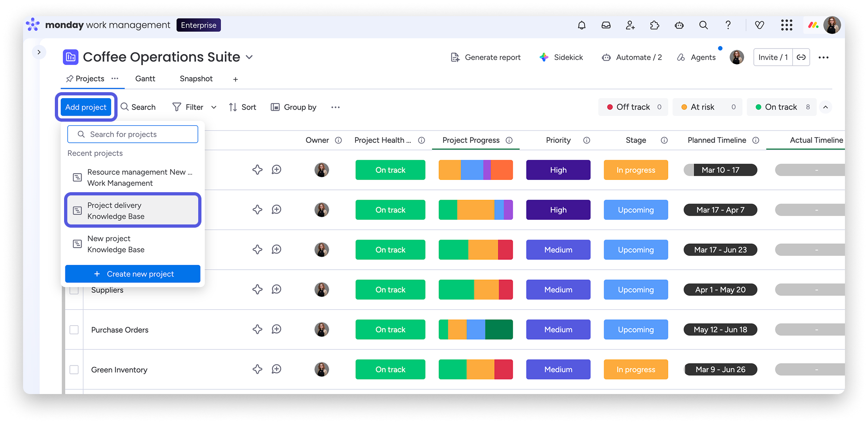This screenshot has height=424, width=868.
Task: Open In progress stage in Green Inventory row
Action: tap(636, 369)
